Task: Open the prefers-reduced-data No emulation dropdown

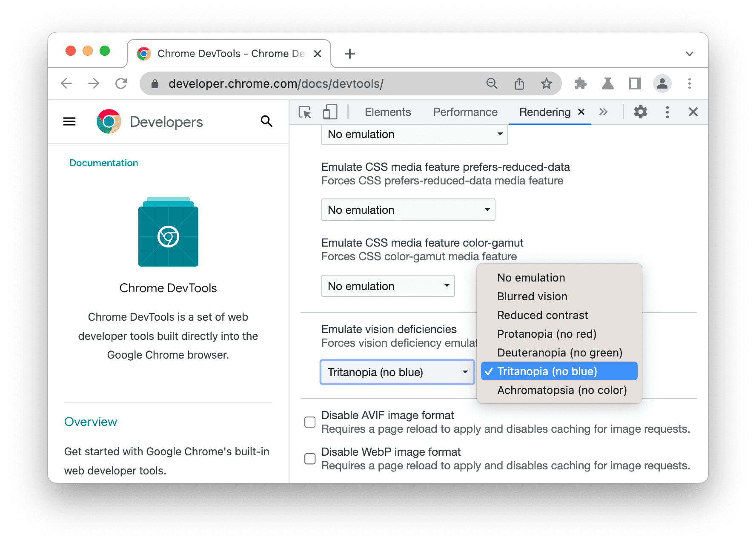Action: 408,210
